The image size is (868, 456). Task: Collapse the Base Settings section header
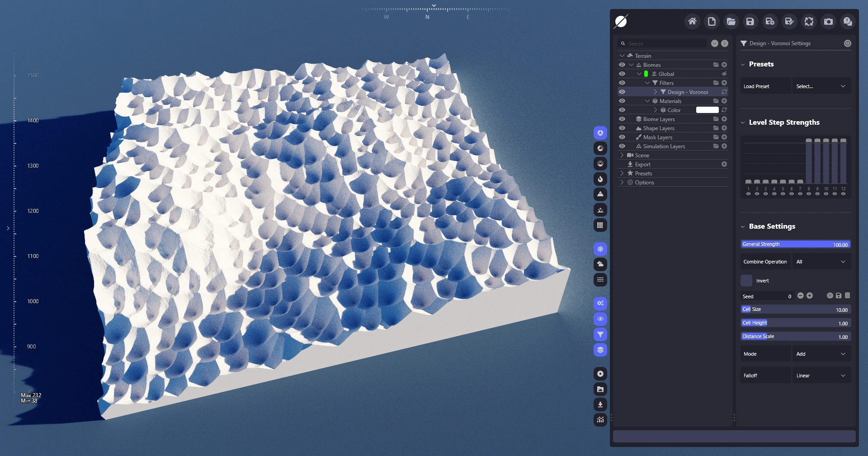(772, 226)
